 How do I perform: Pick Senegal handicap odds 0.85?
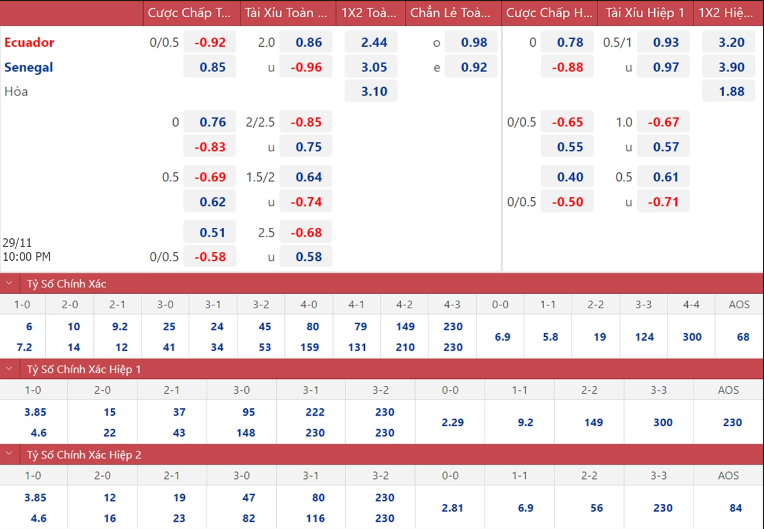click(x=210, y=67)
